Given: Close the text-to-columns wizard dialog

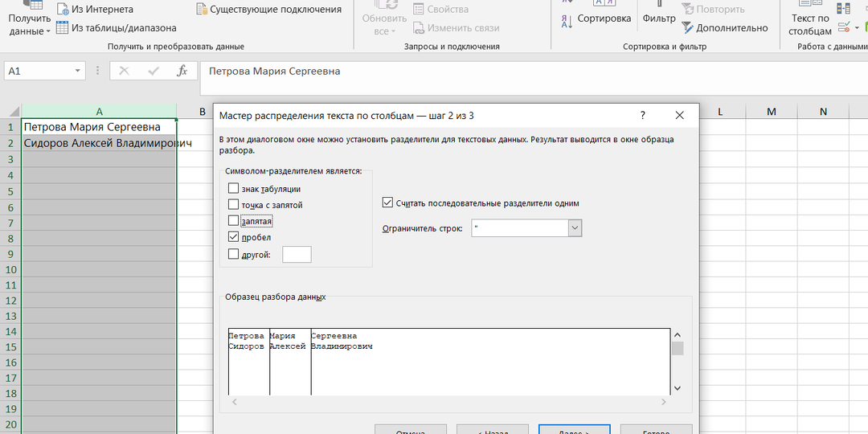Looking at the screenshot, I should point(680,115).
